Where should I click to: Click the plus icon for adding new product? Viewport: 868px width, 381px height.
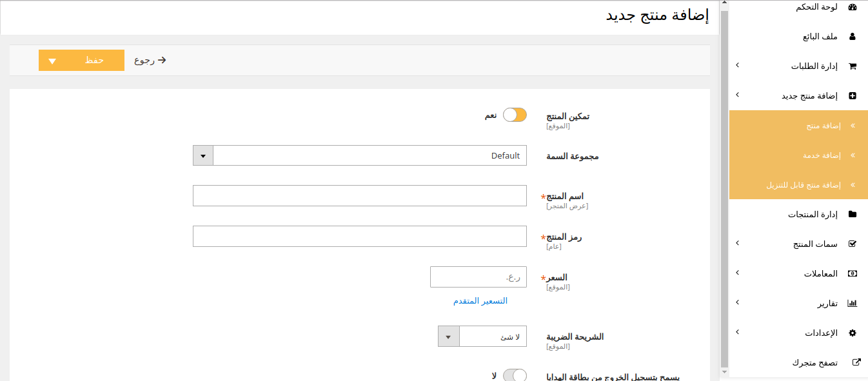point(852,96)
